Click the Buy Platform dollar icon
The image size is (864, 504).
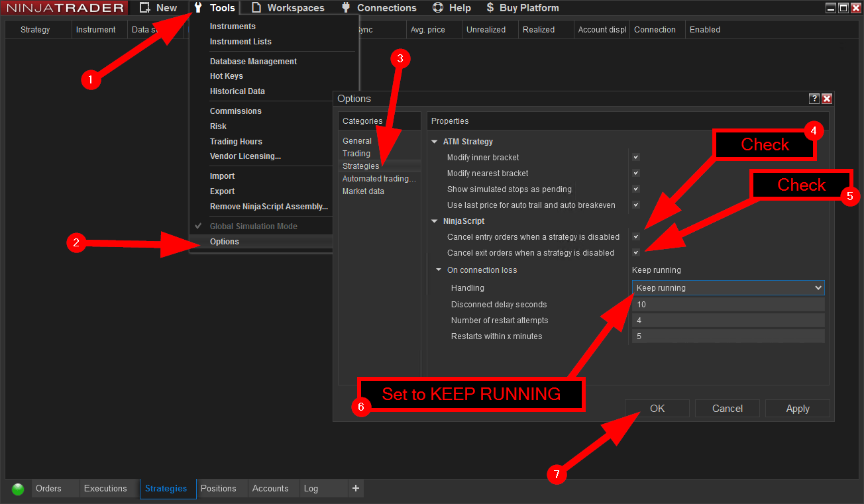point(490,8)
